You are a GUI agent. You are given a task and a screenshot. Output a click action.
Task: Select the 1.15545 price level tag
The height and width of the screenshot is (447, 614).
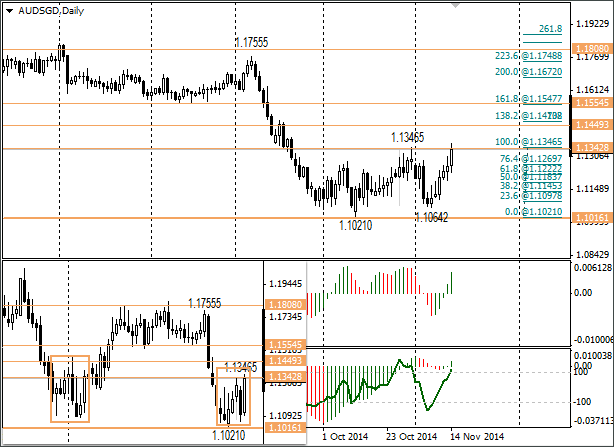click(592, 103)
